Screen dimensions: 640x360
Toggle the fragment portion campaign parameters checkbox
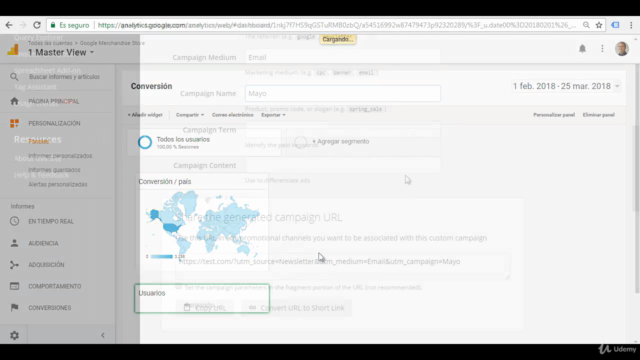pyautogui.click(x=179, y=287)
